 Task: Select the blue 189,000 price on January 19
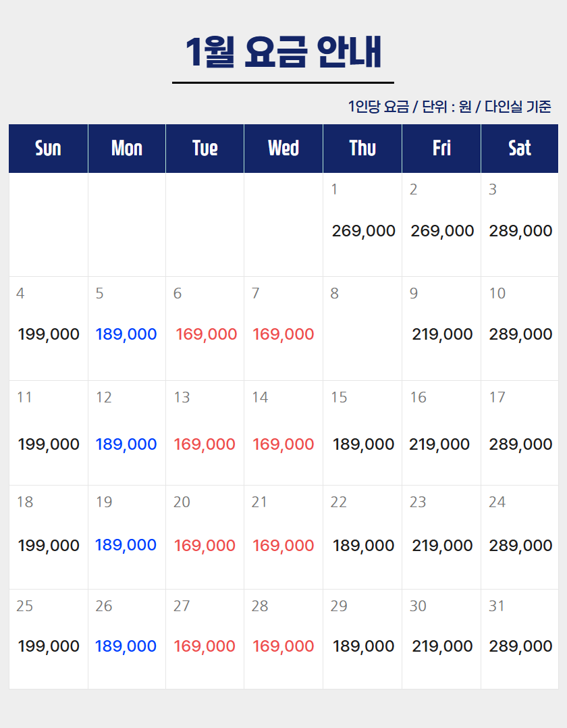126,545
